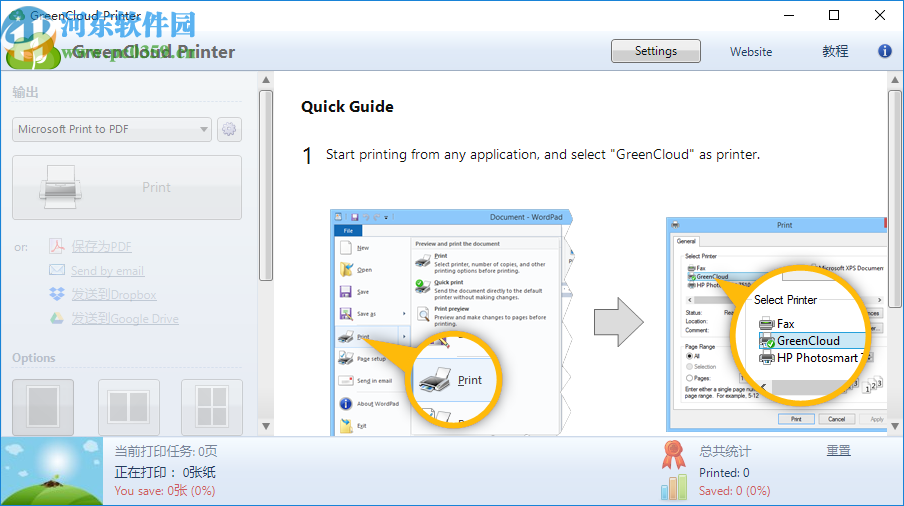Maximize the GreenCloud Printer window
The height and width of the screenshot is (506, 904).
coord(834,15)
